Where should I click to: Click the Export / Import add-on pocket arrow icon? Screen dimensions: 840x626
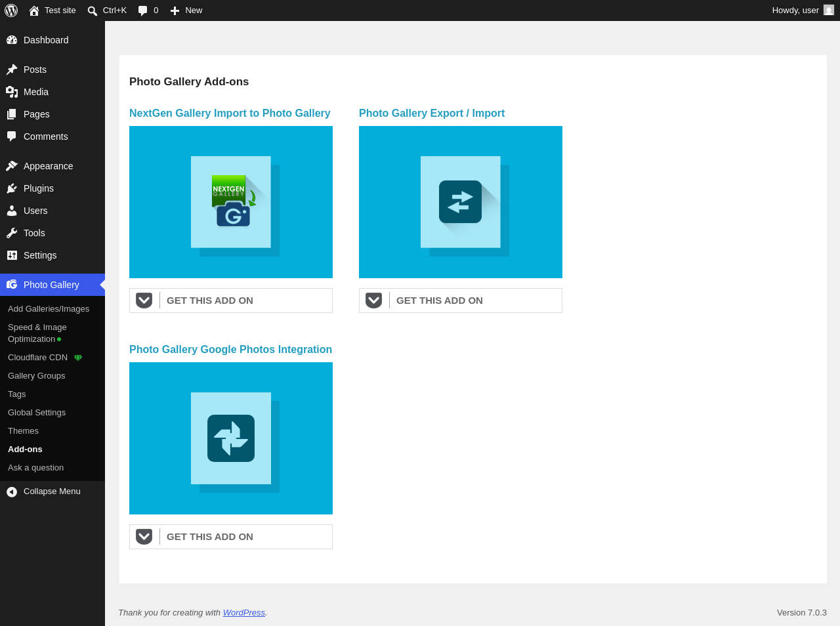click(x=374, y=301)
